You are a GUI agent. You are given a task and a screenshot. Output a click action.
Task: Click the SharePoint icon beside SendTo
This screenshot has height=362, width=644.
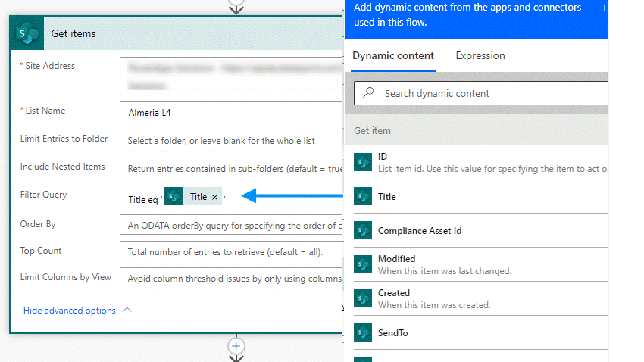363,332
